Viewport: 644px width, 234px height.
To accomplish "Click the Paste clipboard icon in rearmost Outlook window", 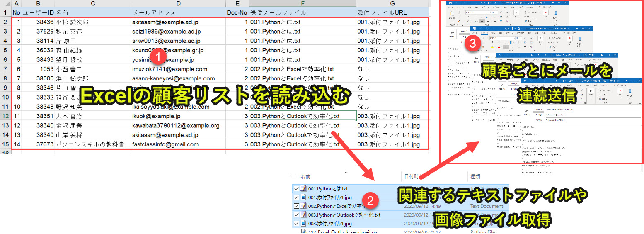I will 451,15.
